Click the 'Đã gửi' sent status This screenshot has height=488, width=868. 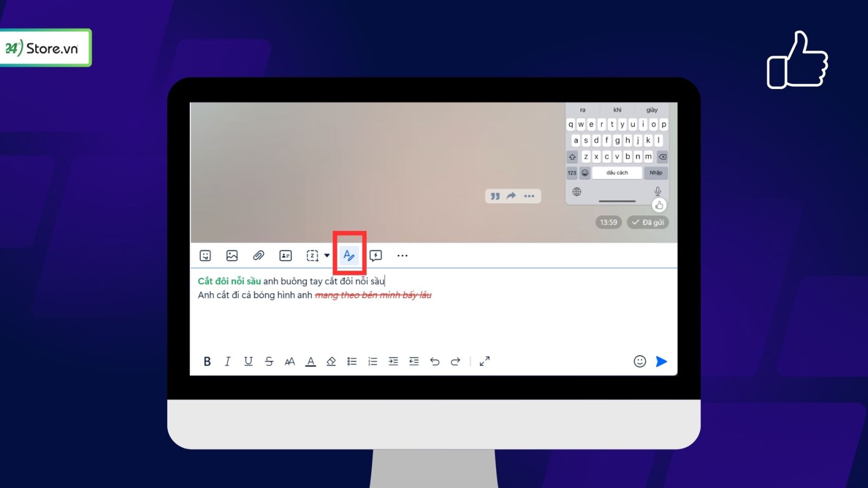(x=648, y=222)
